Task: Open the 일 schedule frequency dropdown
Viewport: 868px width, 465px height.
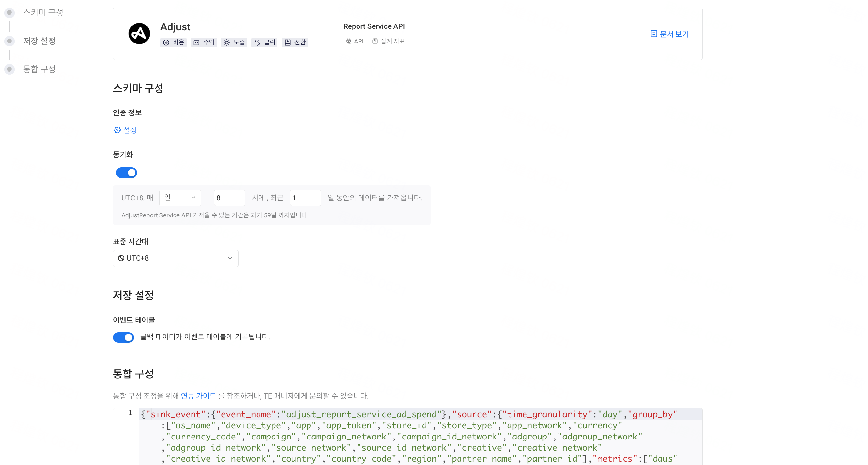Action: point(180,198)
